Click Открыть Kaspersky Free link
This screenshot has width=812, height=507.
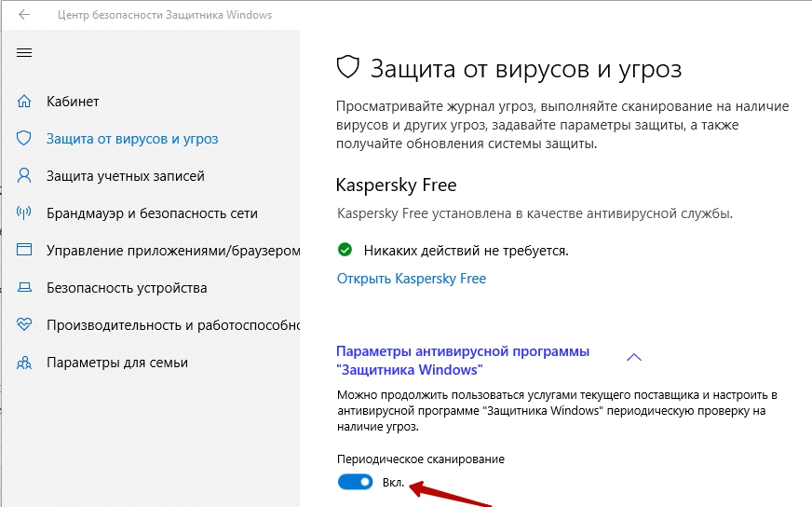tap(412, 279)
